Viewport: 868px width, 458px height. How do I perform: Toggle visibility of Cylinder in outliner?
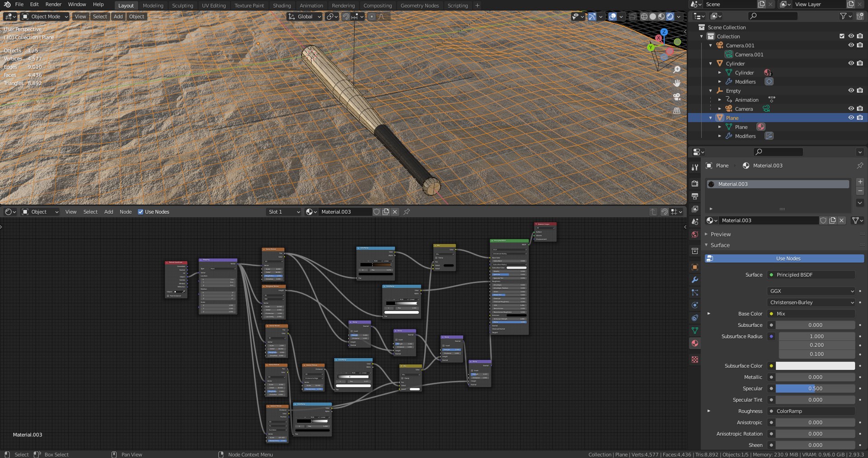coord(851,63)
